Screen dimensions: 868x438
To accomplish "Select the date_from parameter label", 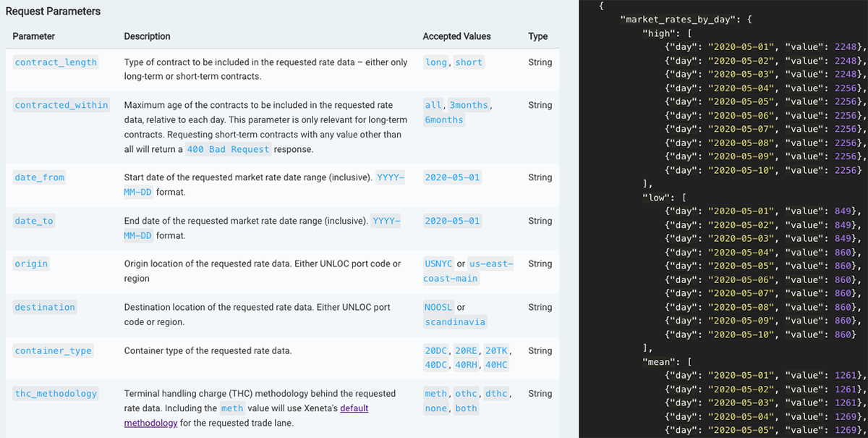I will click(39, 177).
